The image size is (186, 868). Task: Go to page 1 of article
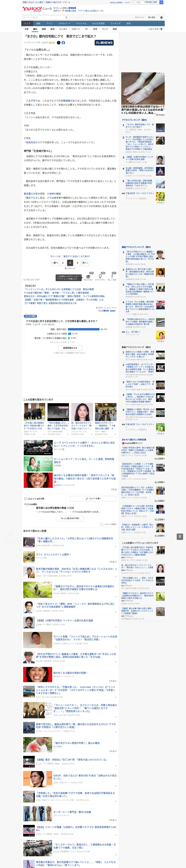click(x=63, y=263)
